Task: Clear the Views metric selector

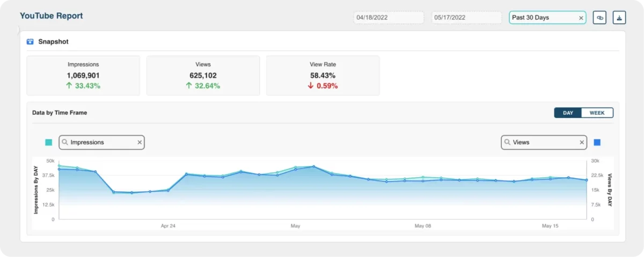Action: tap(582, 142)
